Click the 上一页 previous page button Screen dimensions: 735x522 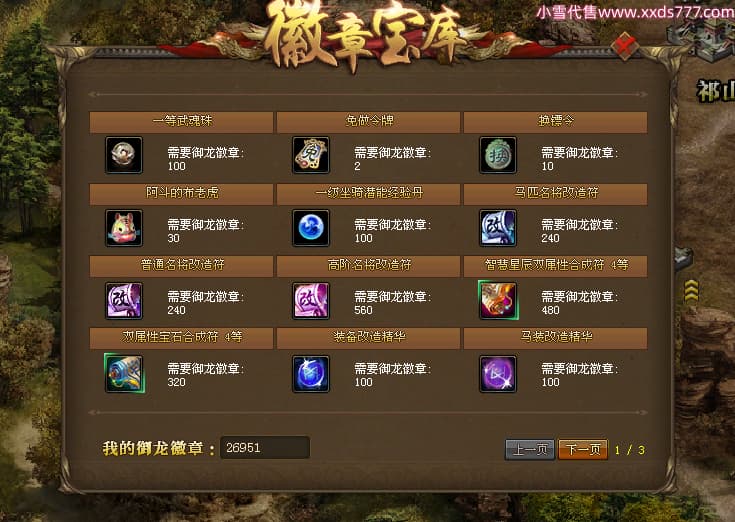coord(530,450)
